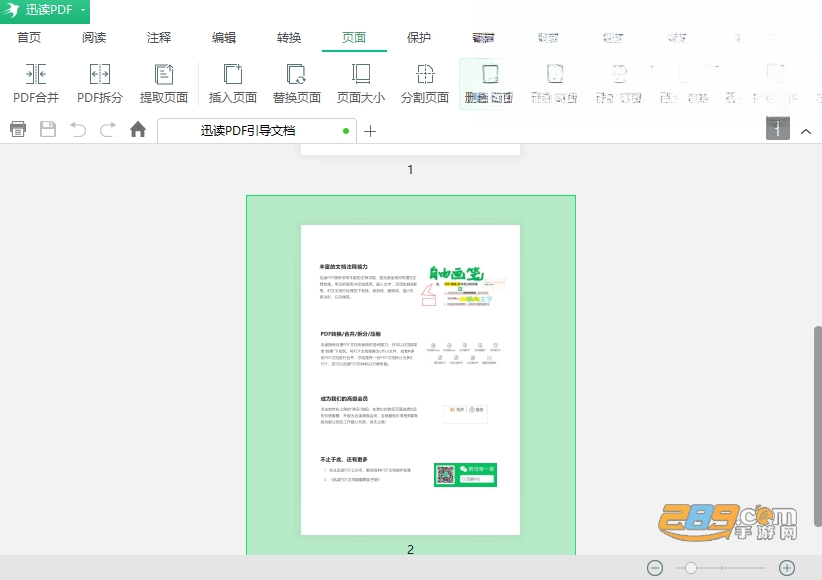
Task: Collapse the ribbon with the chevron arrow
Action: (806, 131)
